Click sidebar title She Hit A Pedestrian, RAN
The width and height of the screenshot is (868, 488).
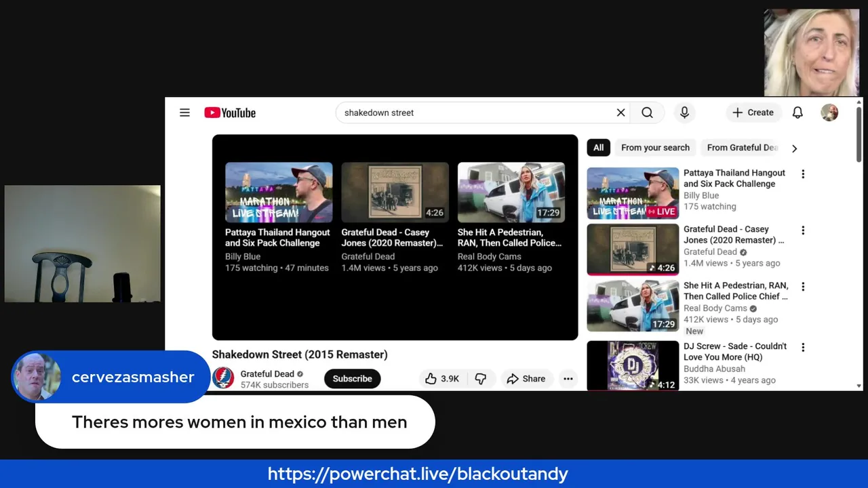pos(736,291)
